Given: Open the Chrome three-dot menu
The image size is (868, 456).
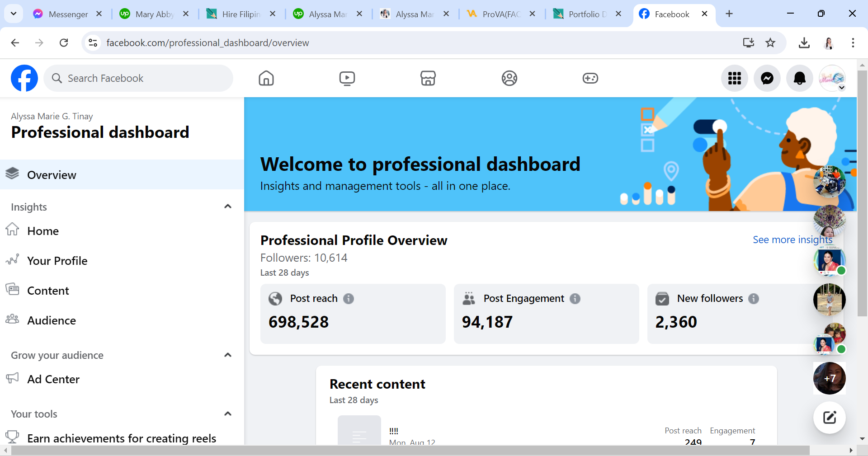Looking at the screenshot, I should point(853,43).
